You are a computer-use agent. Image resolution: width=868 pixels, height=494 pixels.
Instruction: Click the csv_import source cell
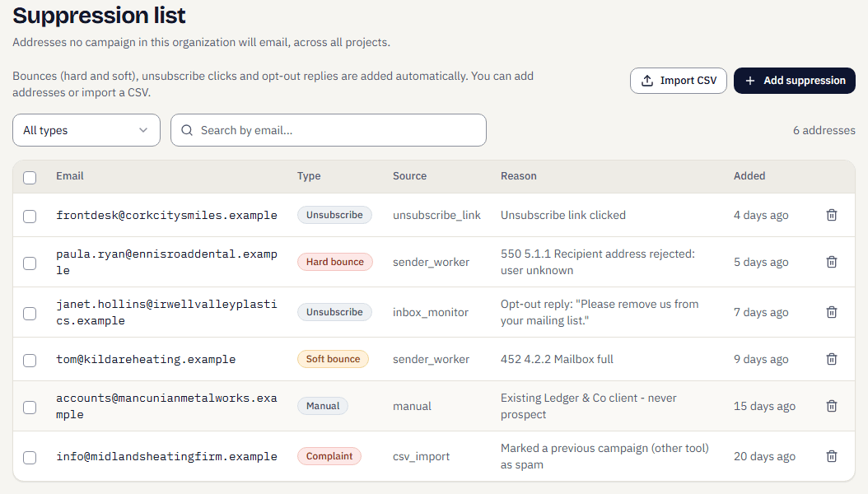[422, 457]
